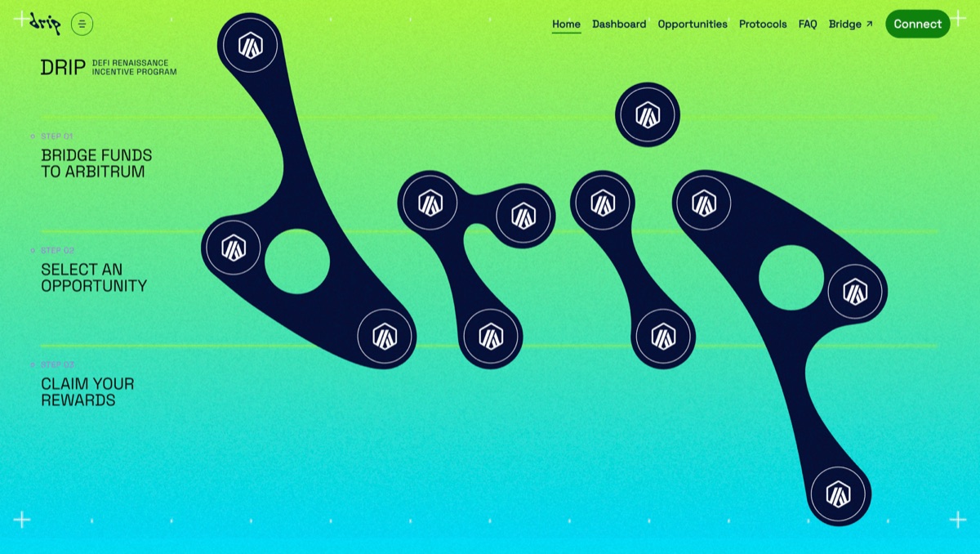The image size is (980, 554).
Task: Click Arbitrum icon at right end of r
Action: (x=523, y=216)
